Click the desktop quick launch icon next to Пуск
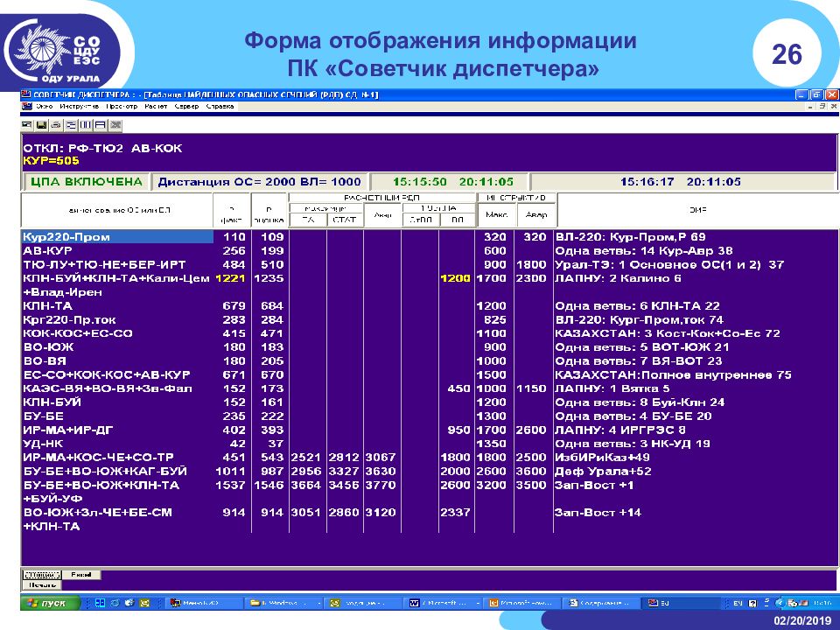 pos(100,603)
